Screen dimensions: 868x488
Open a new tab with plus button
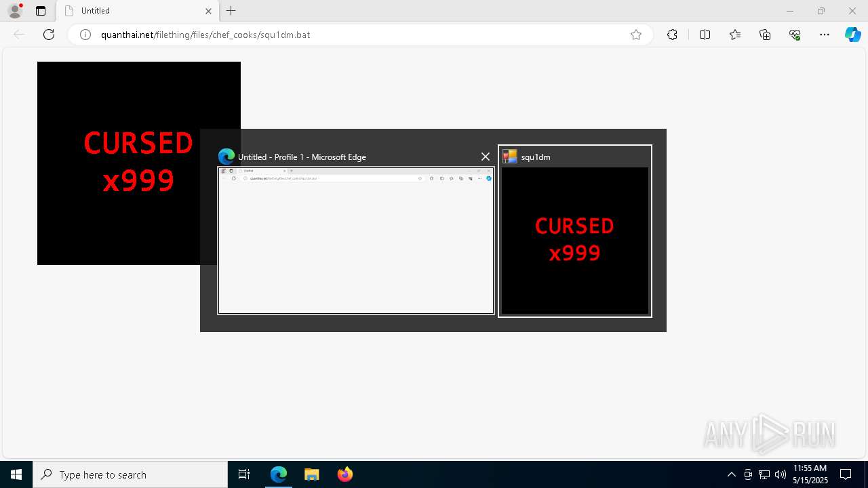click(x=231, y=11)
